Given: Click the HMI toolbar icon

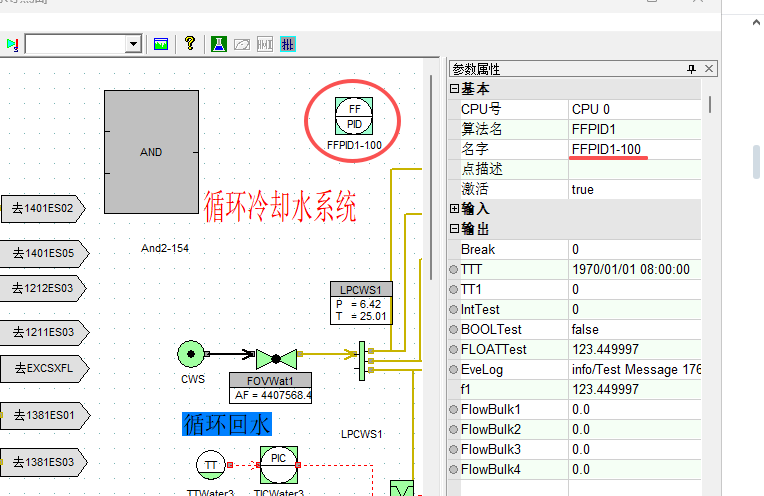Looking at the screenshot, I should point(265,44).
